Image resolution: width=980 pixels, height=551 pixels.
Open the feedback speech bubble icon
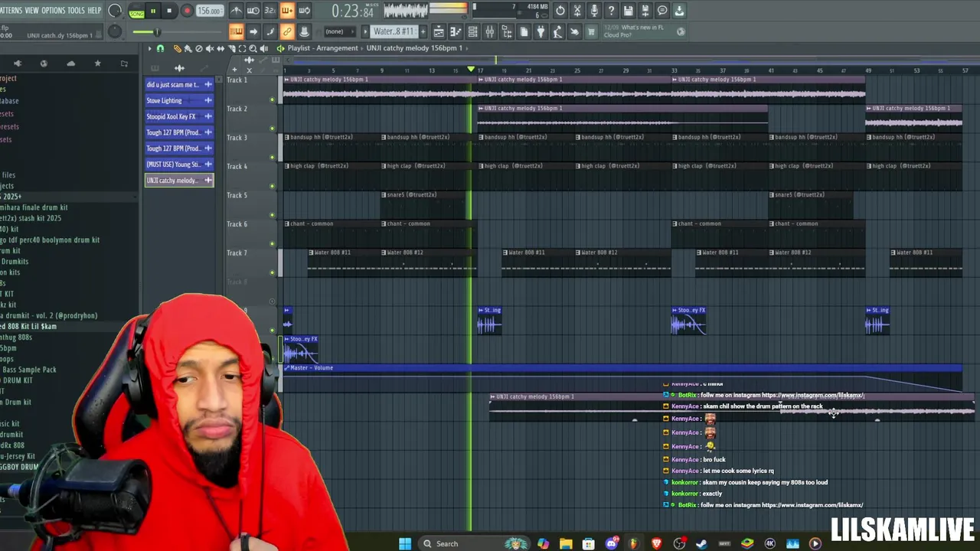tap(662, 11)
